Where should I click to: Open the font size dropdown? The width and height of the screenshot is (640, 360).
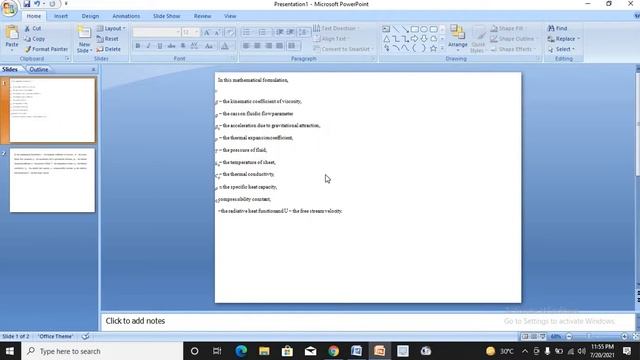197,32
